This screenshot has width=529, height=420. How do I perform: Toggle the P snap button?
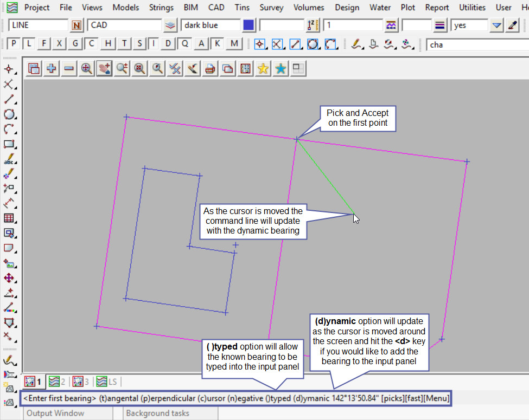pyautogui.click(x=14, y=44)
